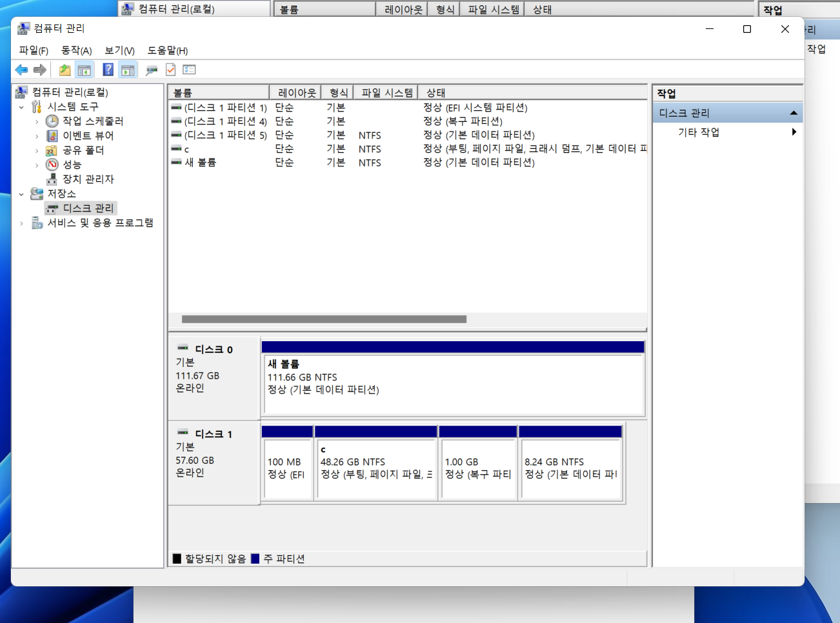Sort by the 형식 column header

tap(337, 92)
